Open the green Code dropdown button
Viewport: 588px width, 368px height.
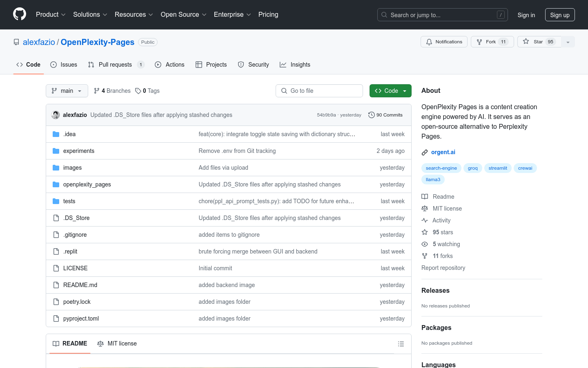(x=390, y=91)
